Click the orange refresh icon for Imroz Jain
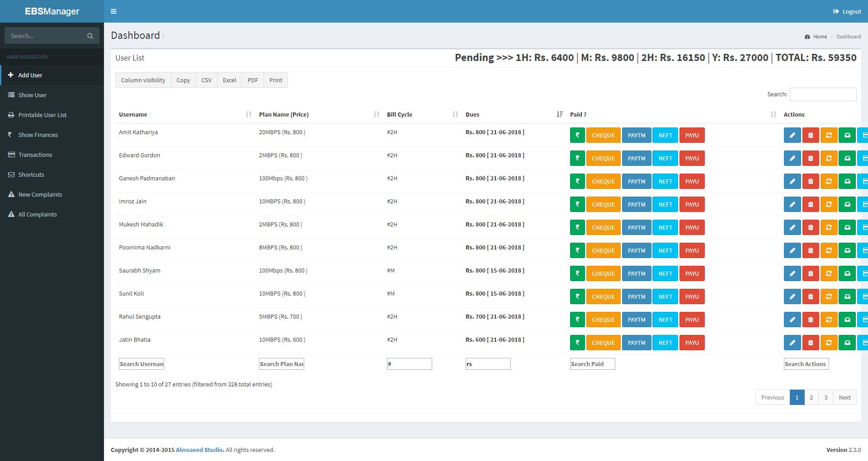 829,204
